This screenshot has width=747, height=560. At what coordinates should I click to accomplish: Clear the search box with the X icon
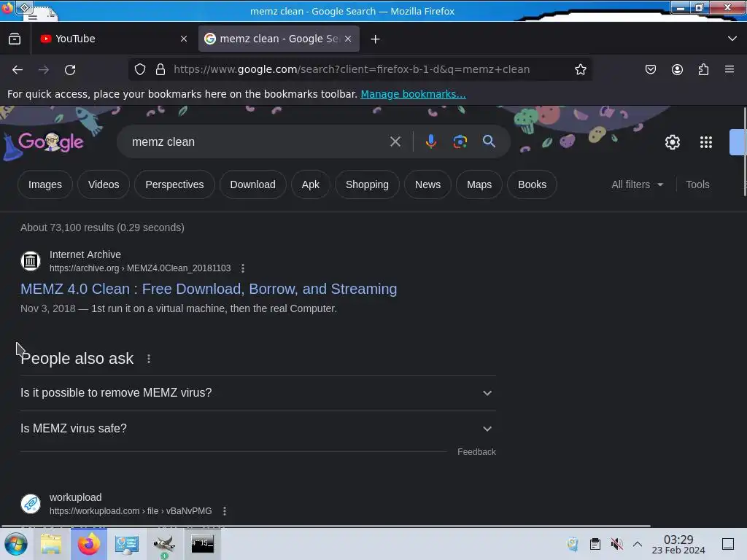pos(395,141)
